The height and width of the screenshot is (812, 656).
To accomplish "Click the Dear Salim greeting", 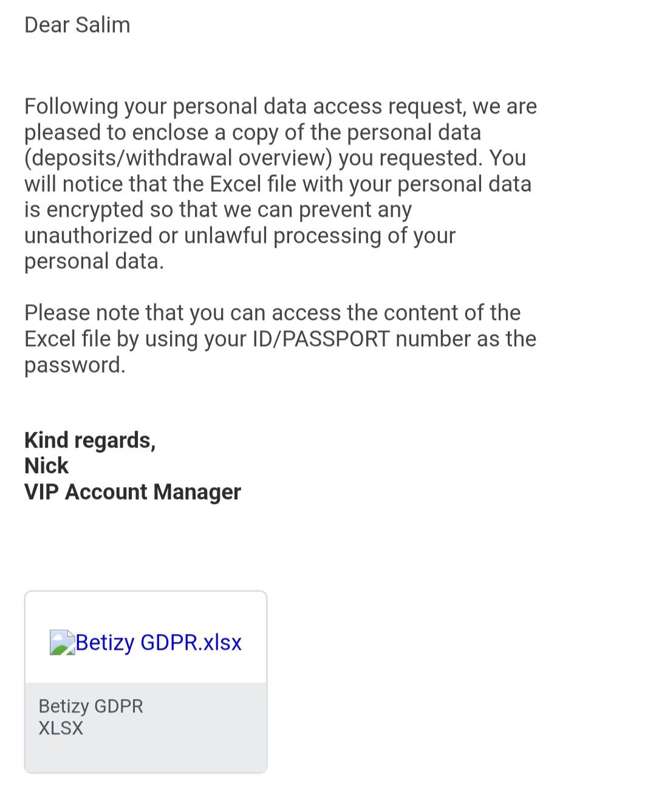I will [x=77, y=25].
